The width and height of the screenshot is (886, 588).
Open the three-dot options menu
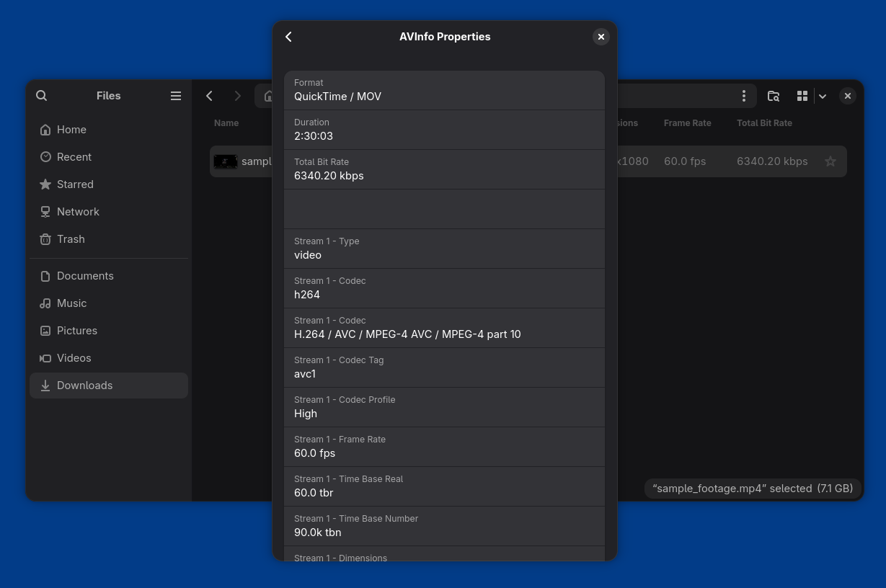pyautogui.click(x=743, y=96)
